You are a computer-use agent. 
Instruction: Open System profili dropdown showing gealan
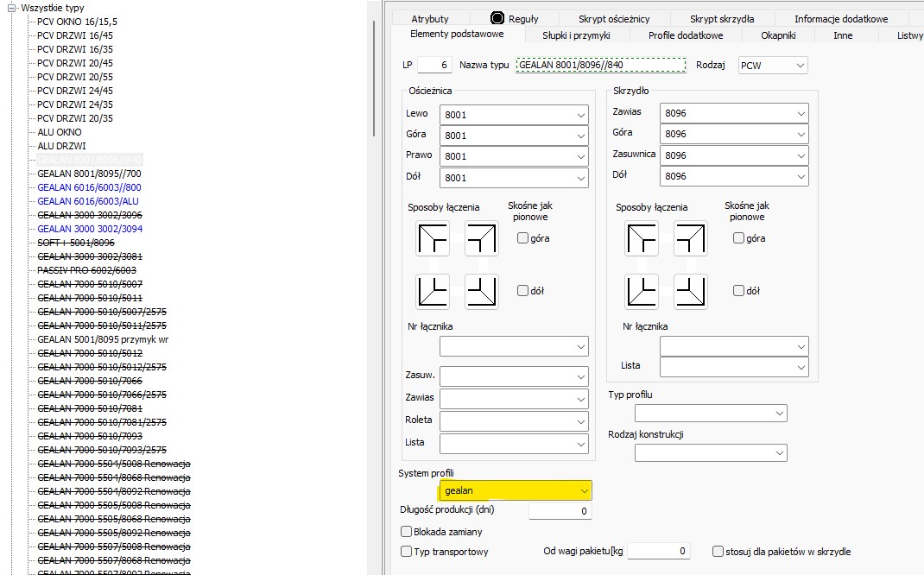[515, 490]
